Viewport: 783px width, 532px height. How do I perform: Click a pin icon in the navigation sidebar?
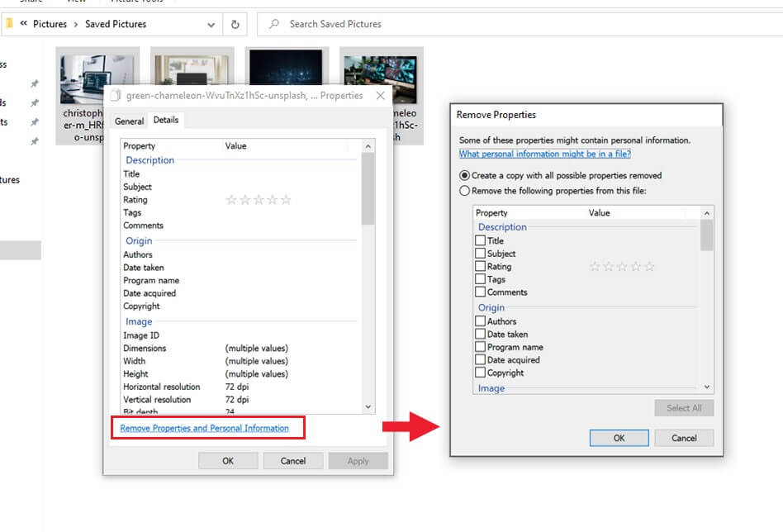pyautogui.click(x=35, y=83)
